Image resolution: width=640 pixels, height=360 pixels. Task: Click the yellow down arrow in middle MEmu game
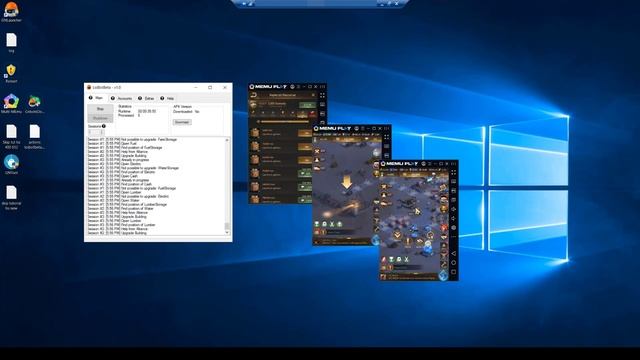[x=347, y=182]
